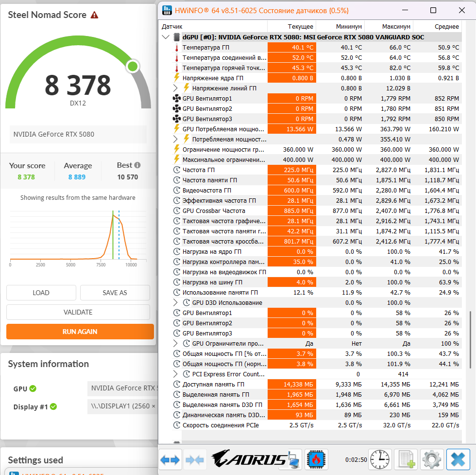Expand Напряжение линий ГП subgroup

click(175, 88)
